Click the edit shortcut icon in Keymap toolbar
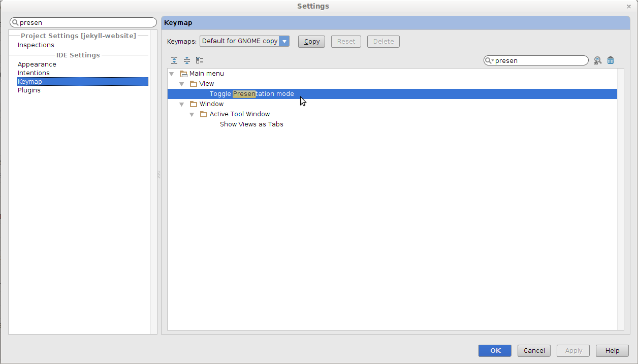 pyautogui.click(x=200, y=60)
